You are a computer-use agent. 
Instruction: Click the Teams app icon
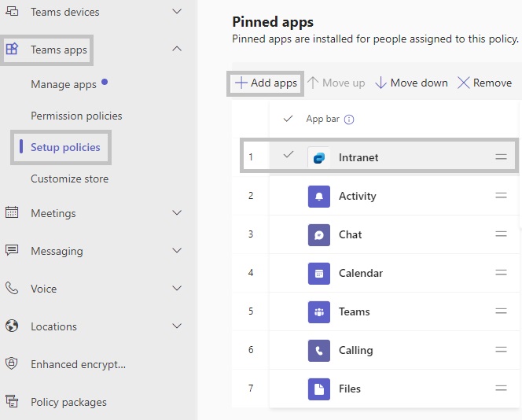tap(318, 311)
